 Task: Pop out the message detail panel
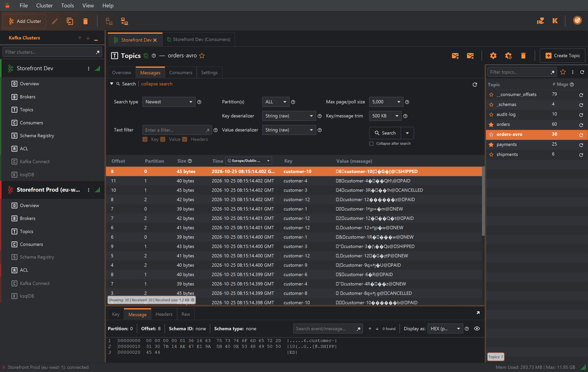pyautogui.click(x=478, y=313)
